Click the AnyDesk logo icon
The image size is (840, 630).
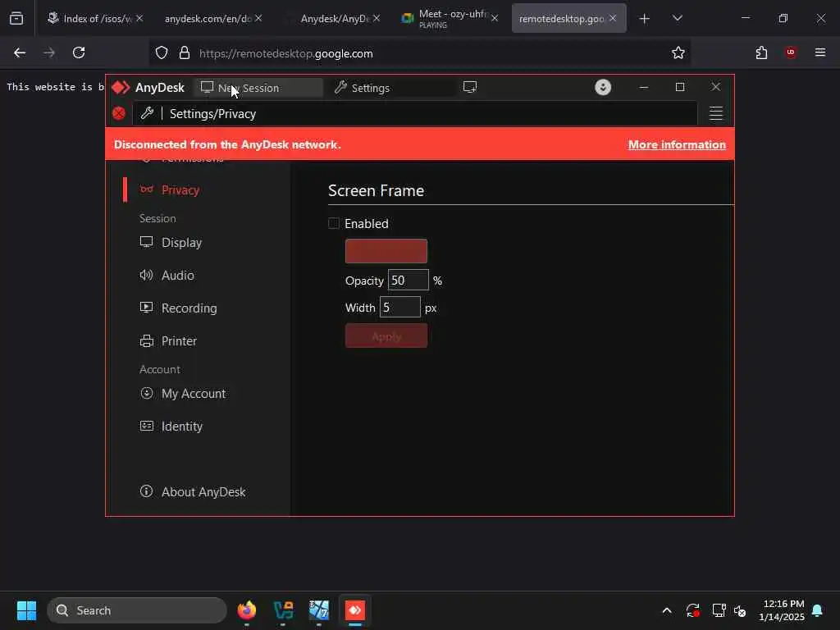(x=121, y=87)
